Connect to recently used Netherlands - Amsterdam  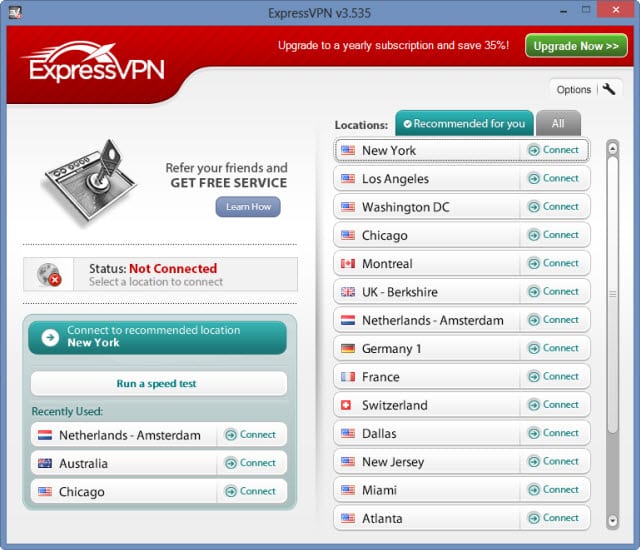251,435
